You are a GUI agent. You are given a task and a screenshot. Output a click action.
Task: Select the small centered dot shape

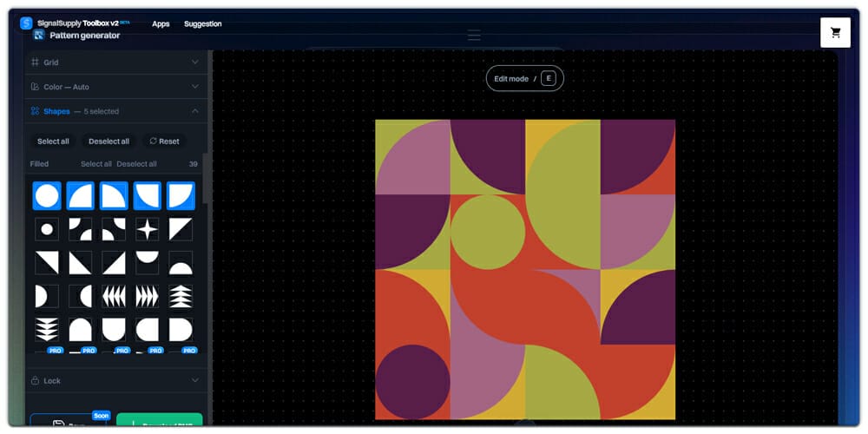(47, 229)
